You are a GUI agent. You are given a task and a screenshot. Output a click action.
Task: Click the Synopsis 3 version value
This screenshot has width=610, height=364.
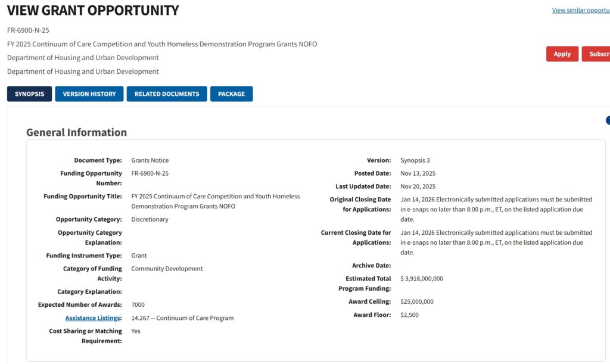tap(415, 161)
